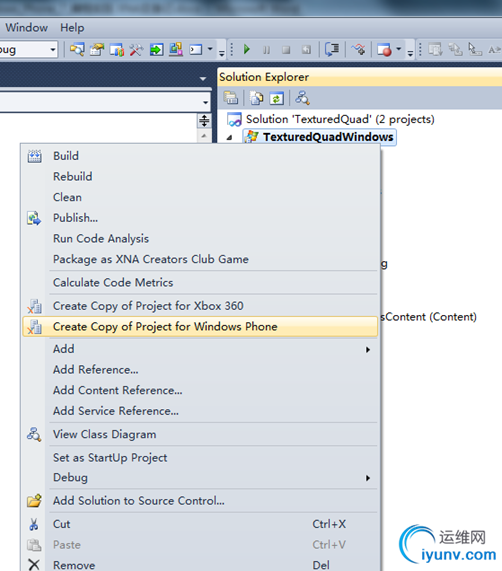Click the first grayed-out icon in the rightmost toolbar group
Image resolution: width=502 pixels, height=571 pixels.
pos(435,50)
